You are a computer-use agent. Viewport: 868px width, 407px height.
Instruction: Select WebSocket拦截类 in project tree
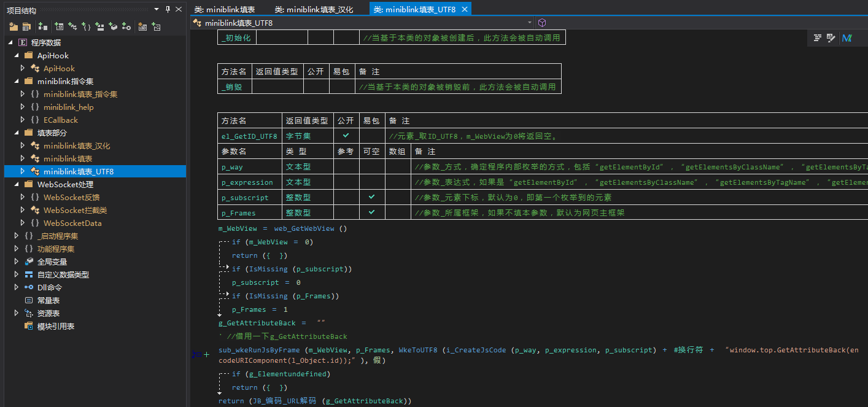tap(75, 210)
